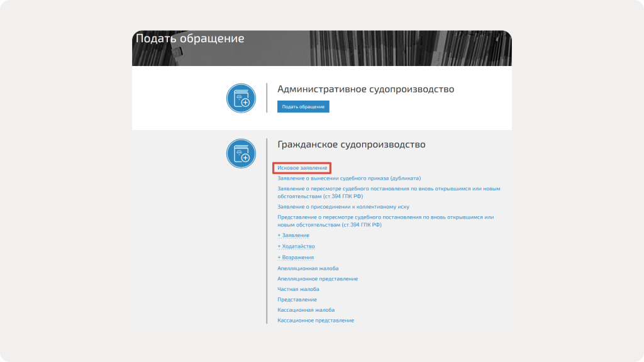Expand the + Ходатайство section
The width and height of the screenshot is (644, 362).
coord(296,246)
